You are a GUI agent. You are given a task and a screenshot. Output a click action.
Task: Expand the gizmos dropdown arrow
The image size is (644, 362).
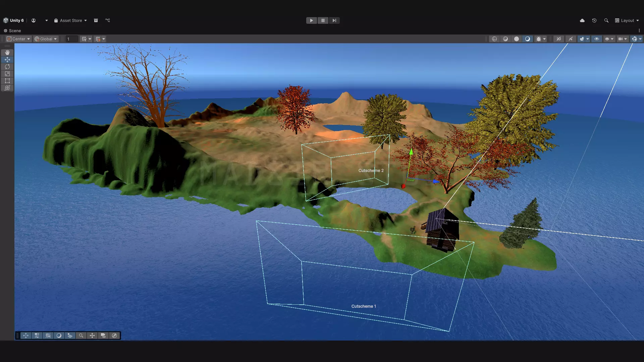pyautogui.click(x=640, y=39)
